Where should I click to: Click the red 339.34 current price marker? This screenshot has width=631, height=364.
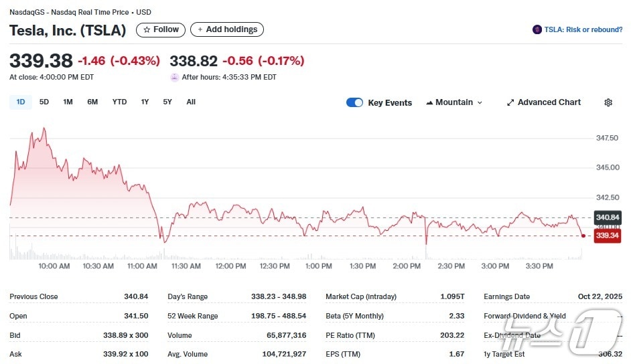pyautogui.click(x=606, y=236)
